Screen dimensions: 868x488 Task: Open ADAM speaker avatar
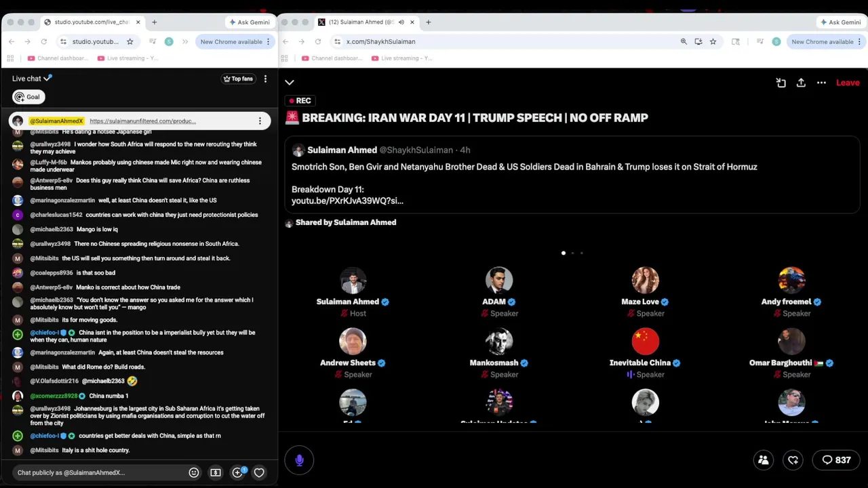tap(499, 281)
